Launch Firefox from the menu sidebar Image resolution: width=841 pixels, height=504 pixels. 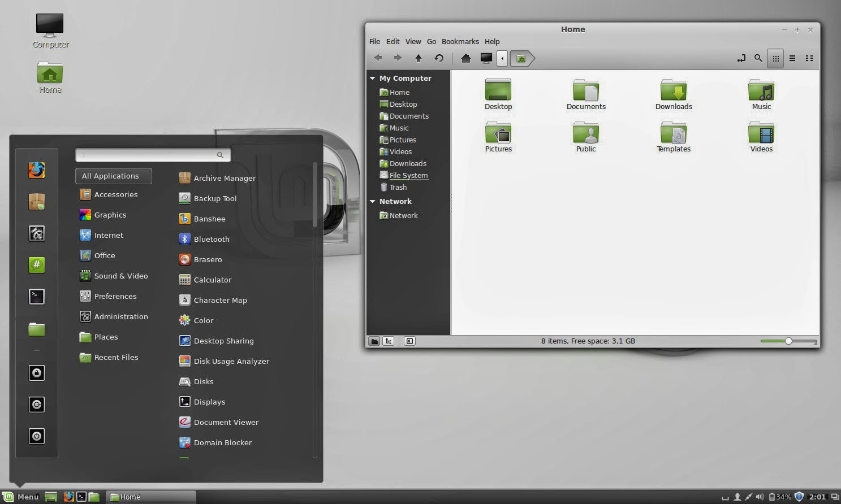36,170
